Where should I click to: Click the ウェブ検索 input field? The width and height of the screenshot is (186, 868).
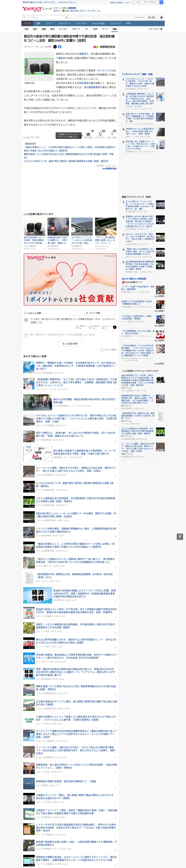click(x=137, y=2)
